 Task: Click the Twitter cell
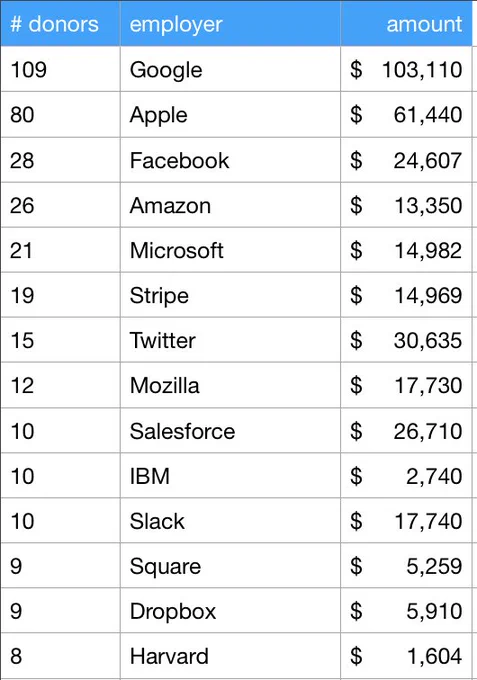click(230, 340)
